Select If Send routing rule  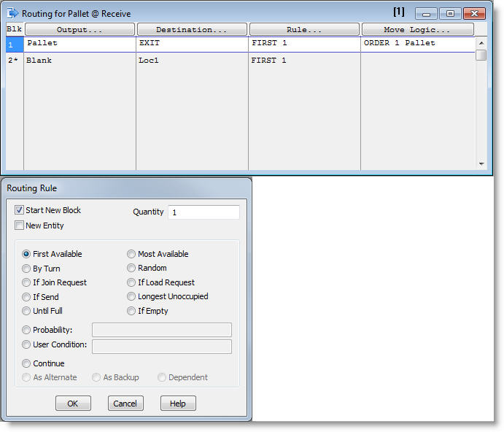(26, 297)
